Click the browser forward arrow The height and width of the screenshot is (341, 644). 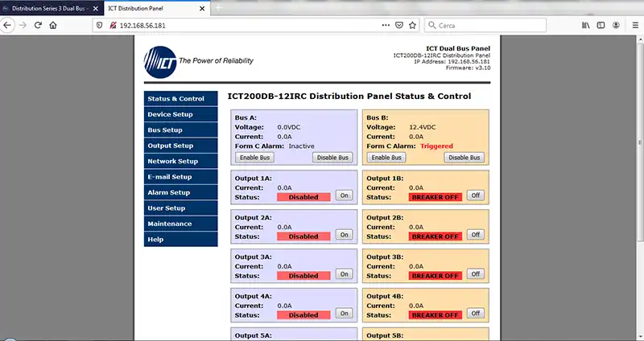[23, 25]
